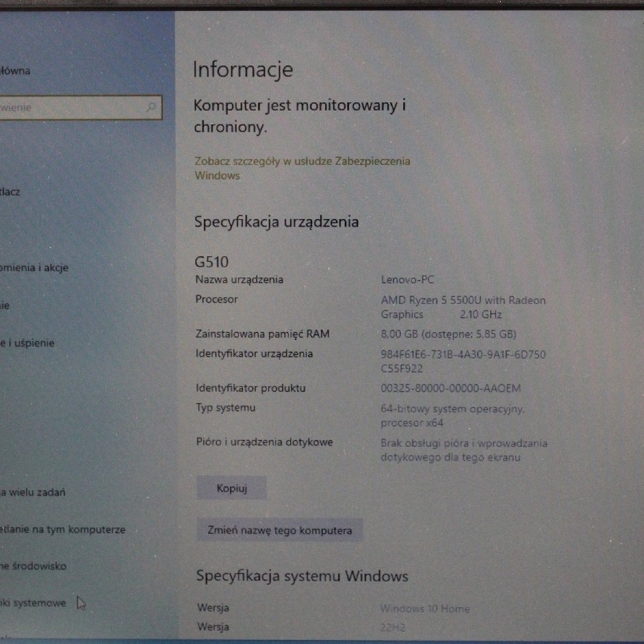The width and height of the screenshot is (644, 644).
Task: Click the 8,00 GB installed RAM value
Action: pyautogui.click(x=449, y=334)
